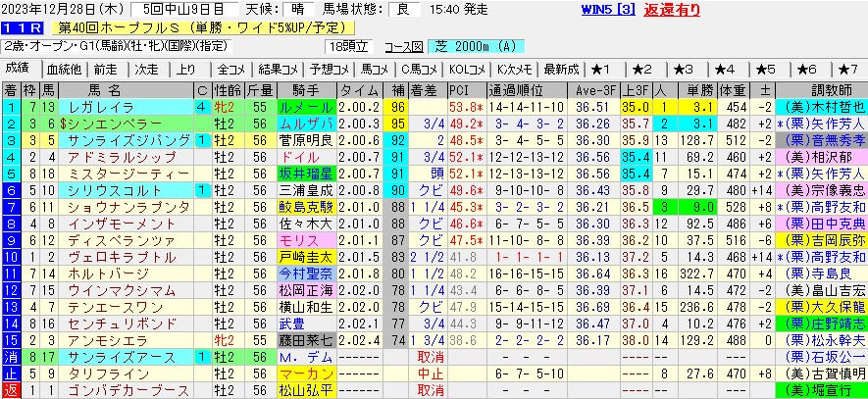Sort by the 上3F column header
Screen dimensions: 868x399
tap(636, 89)
